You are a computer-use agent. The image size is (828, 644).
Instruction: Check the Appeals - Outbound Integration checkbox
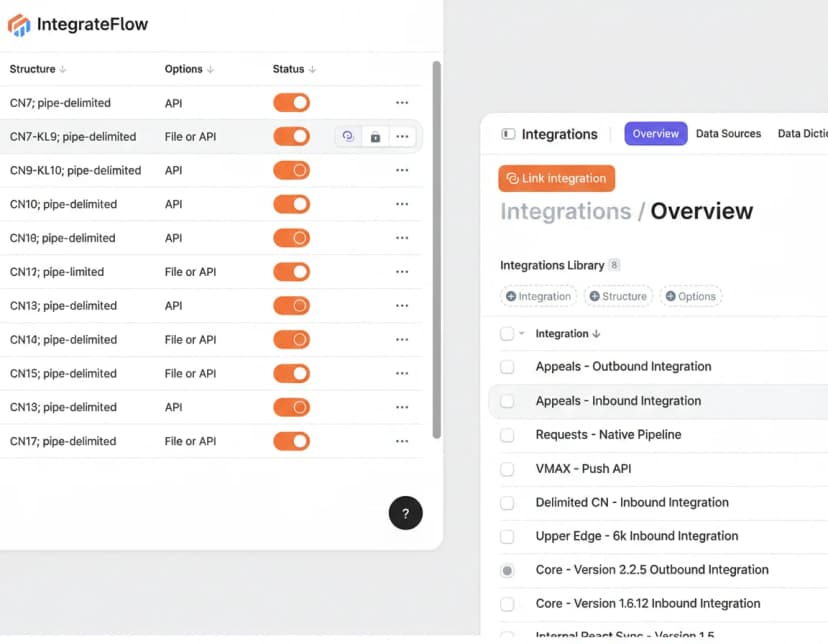tap(507, 367)
